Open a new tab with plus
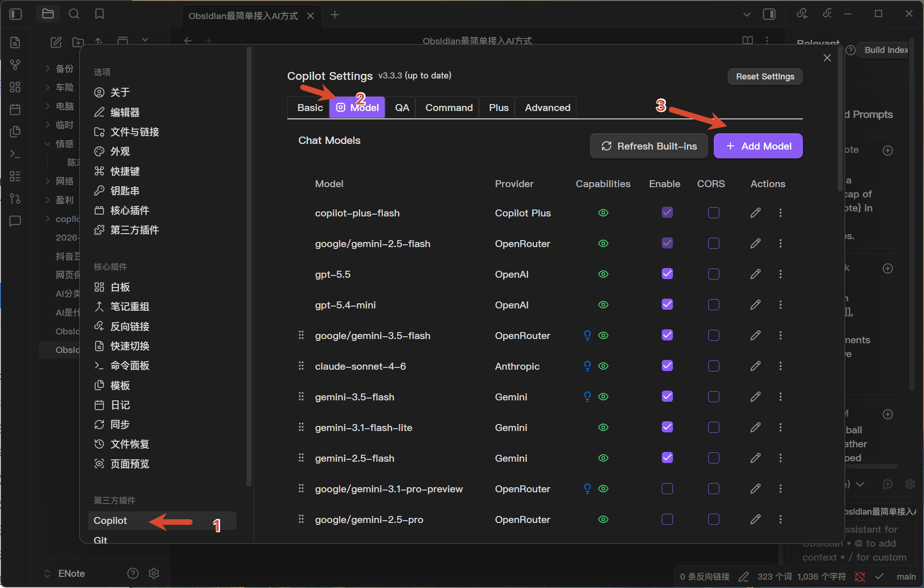This screenshot has width=924, height=588. 335,15
